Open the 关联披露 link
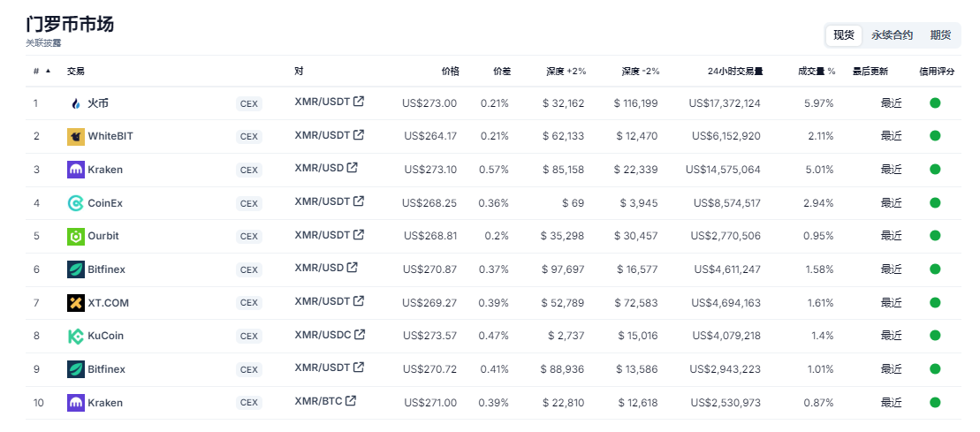Viewport: 980px width, 432px height. (x=44, y=43)
